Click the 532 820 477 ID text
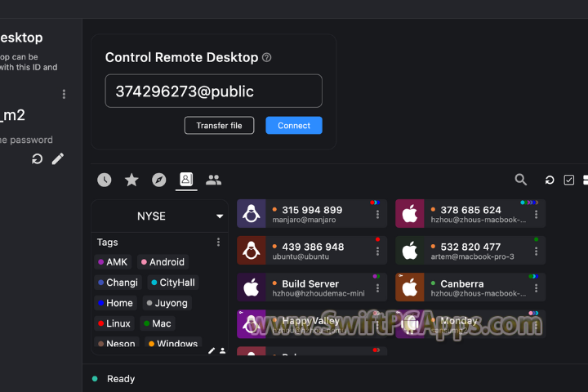This screenshot has height=392, width=588. [470, 247]
